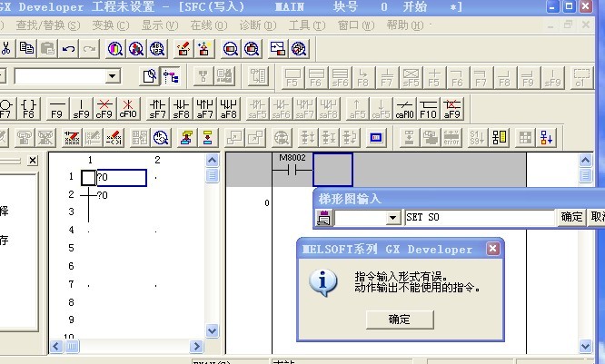The image size is (605, 364).
Task: Click the F9 horizontal line tool
Action: pos(56,109)
